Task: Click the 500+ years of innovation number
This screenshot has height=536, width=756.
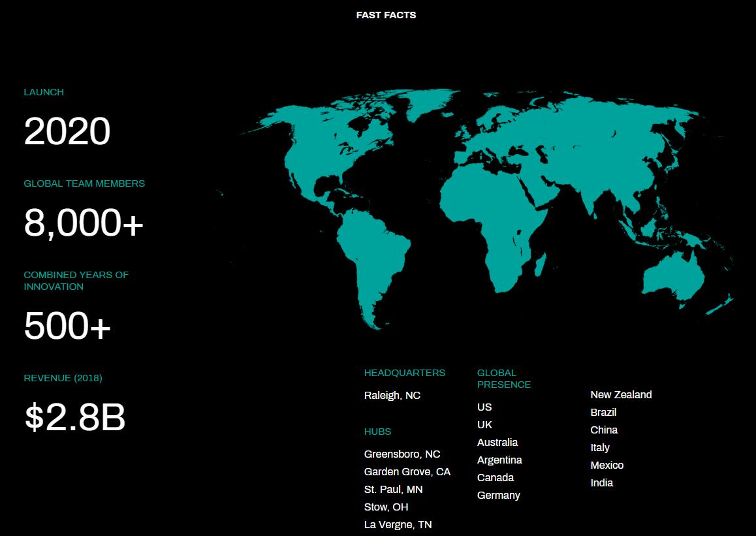Action: click(67, 326)
